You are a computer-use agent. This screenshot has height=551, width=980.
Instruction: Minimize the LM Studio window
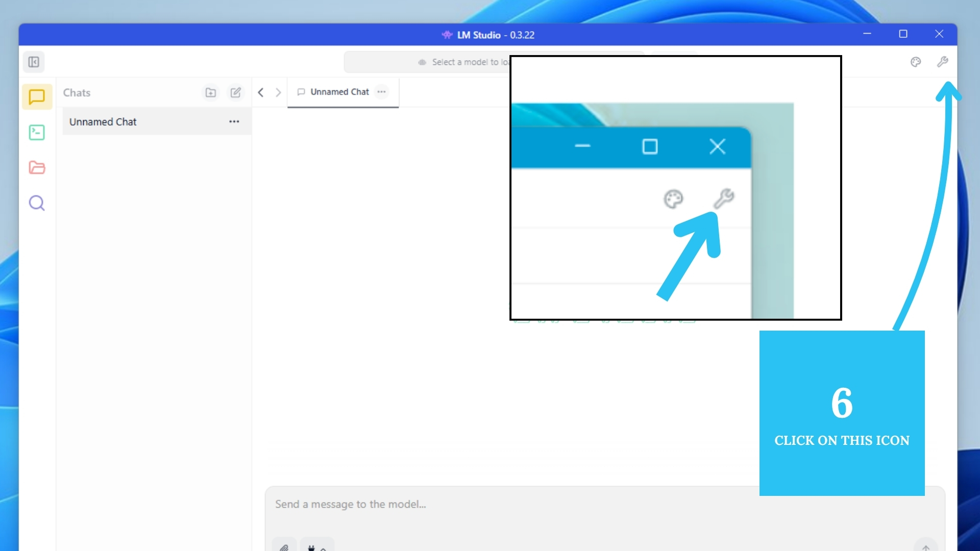pos(867,34)
